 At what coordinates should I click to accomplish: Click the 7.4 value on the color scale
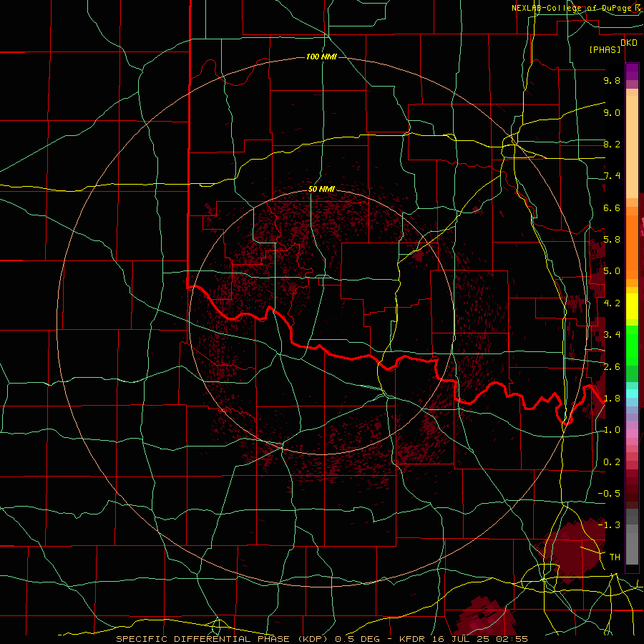612,176
